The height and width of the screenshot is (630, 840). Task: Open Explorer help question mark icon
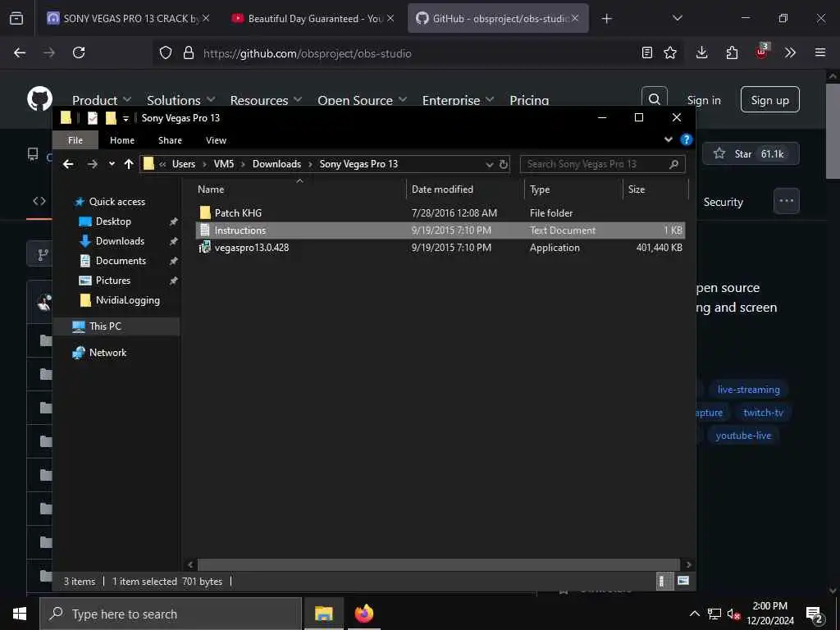tap(687, 139)
